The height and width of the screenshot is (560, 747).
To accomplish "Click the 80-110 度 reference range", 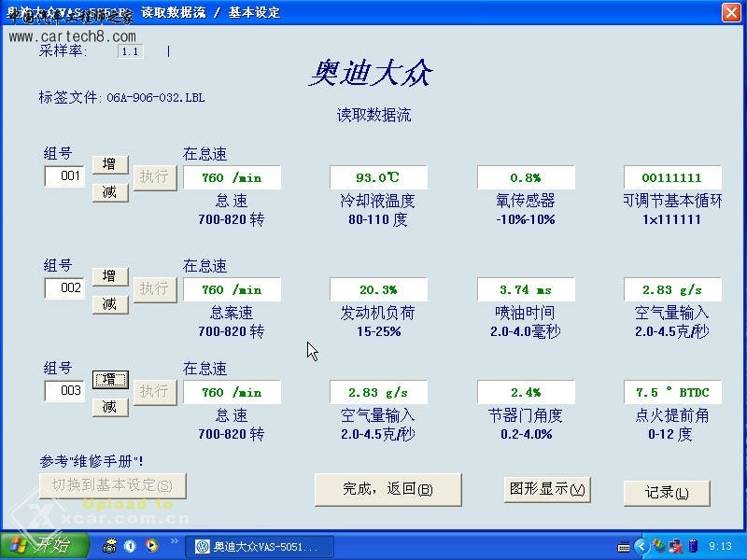I will coord(378,219).
